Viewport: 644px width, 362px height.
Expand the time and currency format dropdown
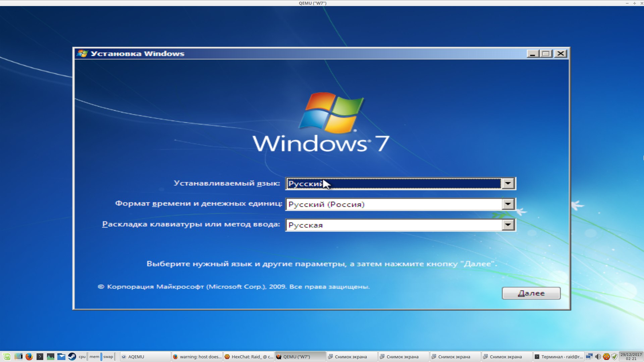[508, 204]
